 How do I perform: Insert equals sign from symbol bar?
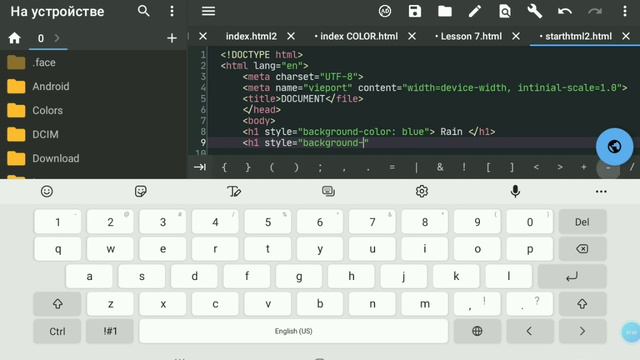click(392, 167)
